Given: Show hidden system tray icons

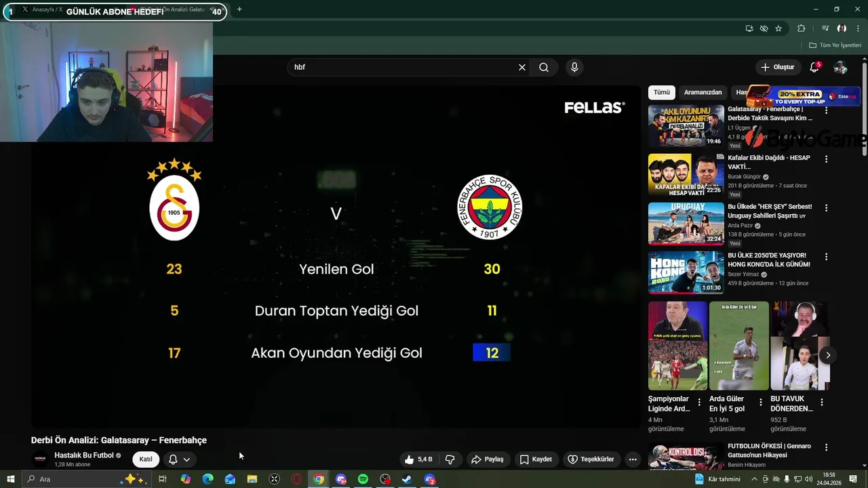Looking at the screenshot, I should 754,479.
